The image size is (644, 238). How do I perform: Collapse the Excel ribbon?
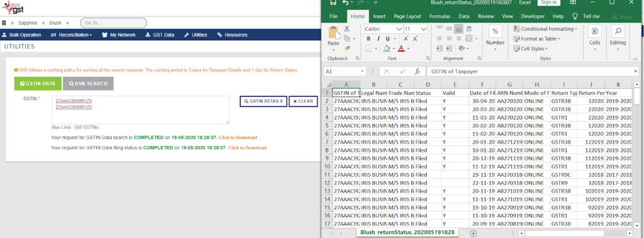pos(636,59)
